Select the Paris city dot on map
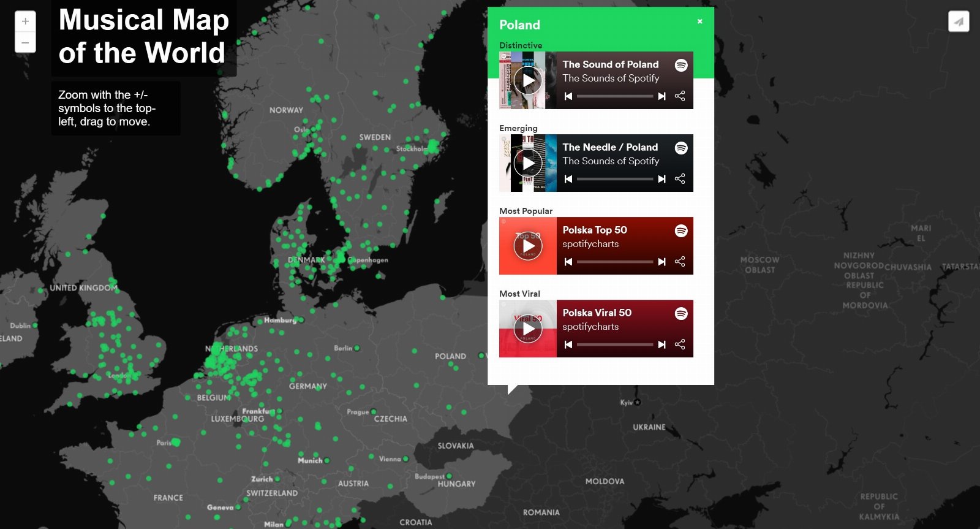 click(x=176, y=442)
